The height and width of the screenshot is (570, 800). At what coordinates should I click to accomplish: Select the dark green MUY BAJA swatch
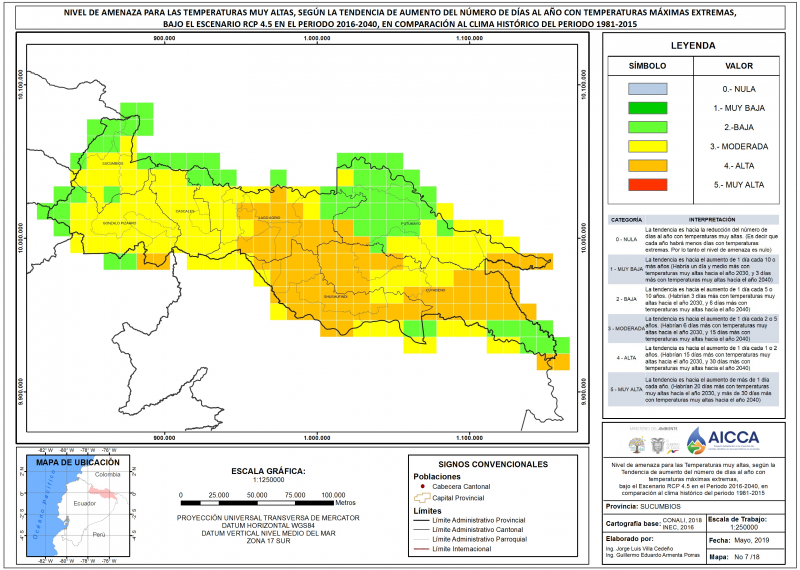coord(647,108)
